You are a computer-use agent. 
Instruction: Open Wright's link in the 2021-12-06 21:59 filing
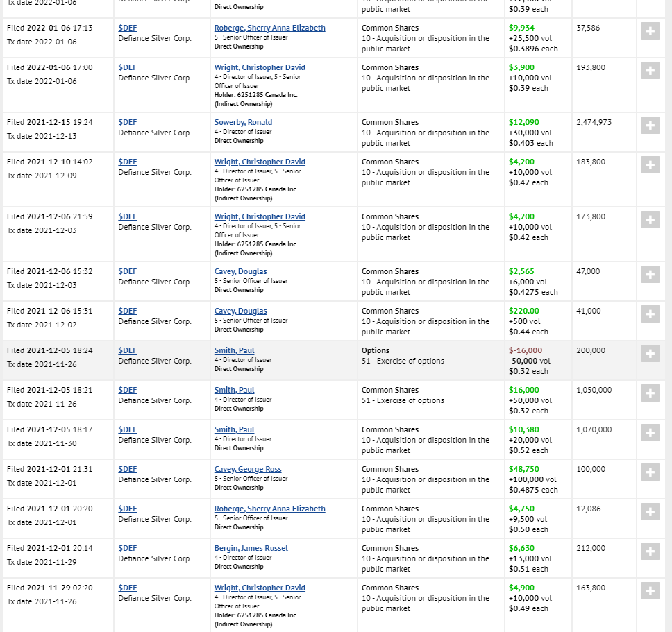[x=260, y=216]
